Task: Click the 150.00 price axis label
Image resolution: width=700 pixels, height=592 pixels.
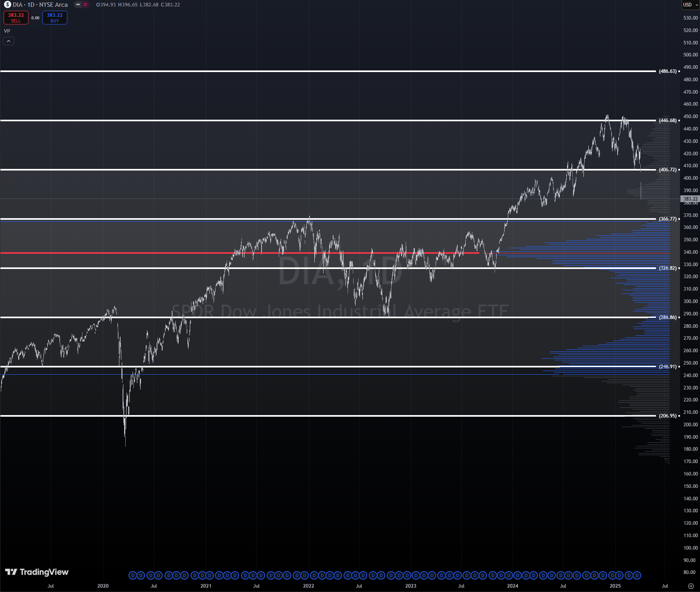Action: [690, 486]
